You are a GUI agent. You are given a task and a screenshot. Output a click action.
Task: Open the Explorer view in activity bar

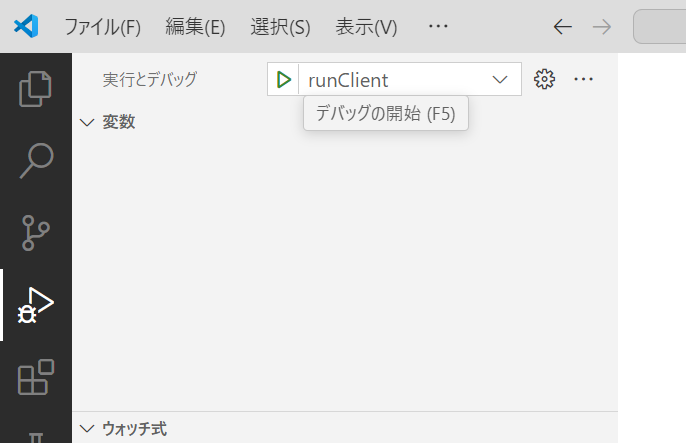click(x=35, y=89)
